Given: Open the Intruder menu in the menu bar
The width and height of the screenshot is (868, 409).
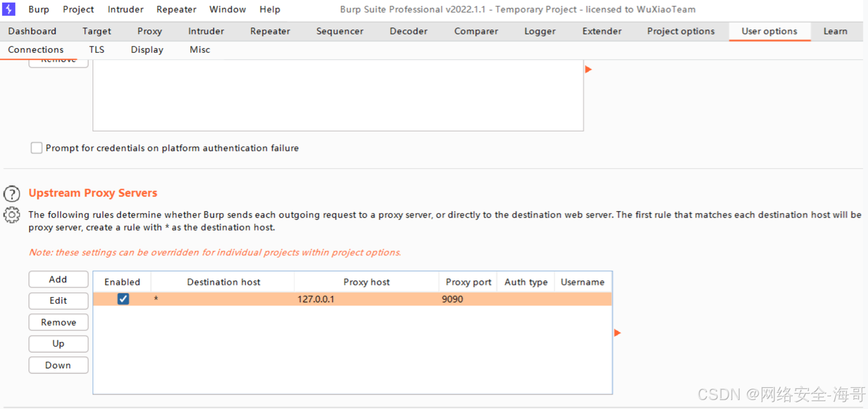Looking at the screenshot, I should click(x=125, y=10).
